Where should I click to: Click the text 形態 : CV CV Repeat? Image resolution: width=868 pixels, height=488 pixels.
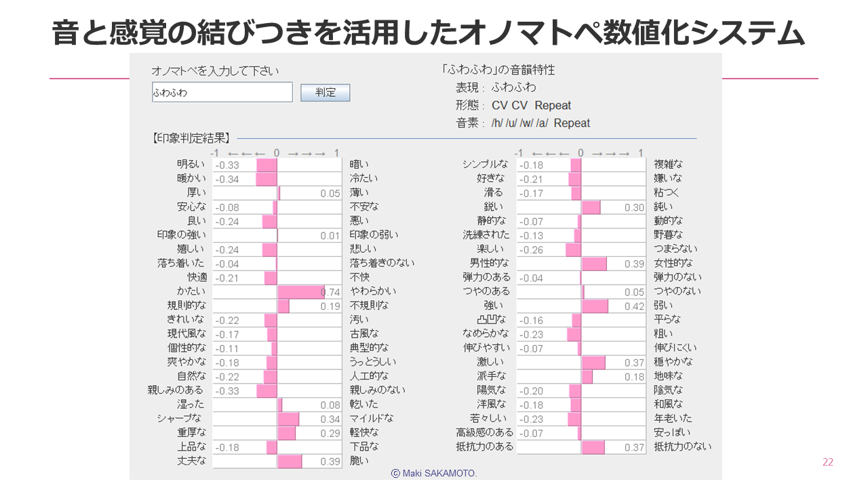pyautogui.click(x=513, y=105)
